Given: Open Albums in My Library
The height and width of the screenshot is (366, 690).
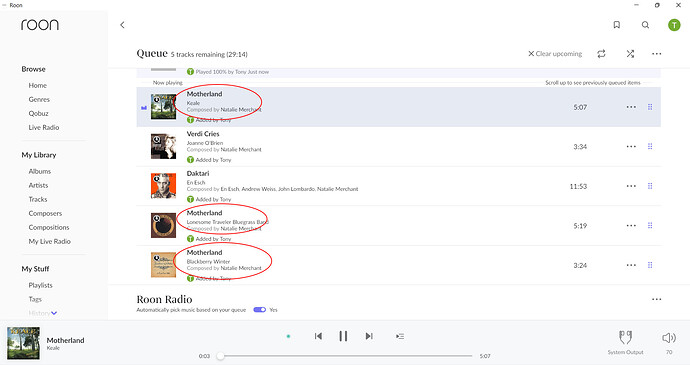Looking at the screenshot, I should click(40, 171).
